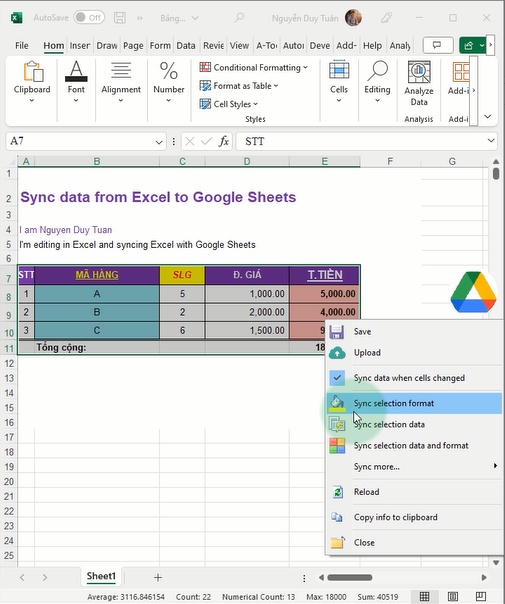Click the cell containing 5,000.00
505x604 pixels.
(x=325, y=294)
